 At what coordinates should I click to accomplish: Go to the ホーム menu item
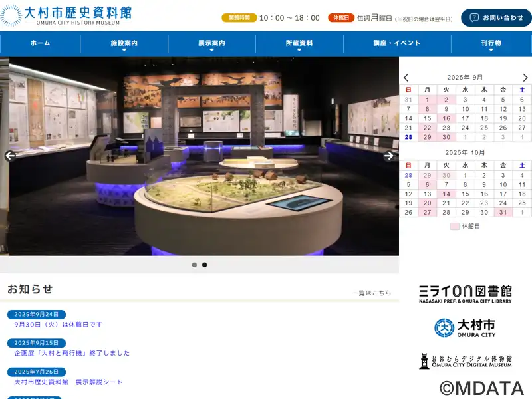click(40, 43)
